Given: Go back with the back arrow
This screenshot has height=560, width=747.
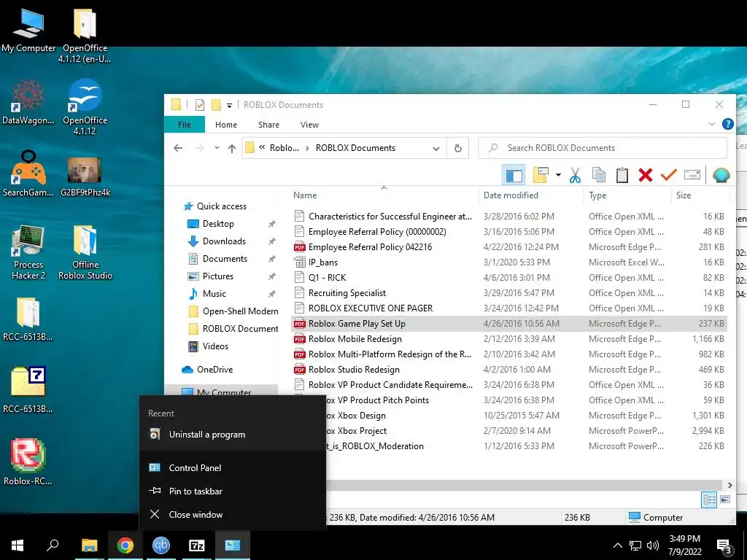Looking at the screenshot, I should [x=178, y=148].
